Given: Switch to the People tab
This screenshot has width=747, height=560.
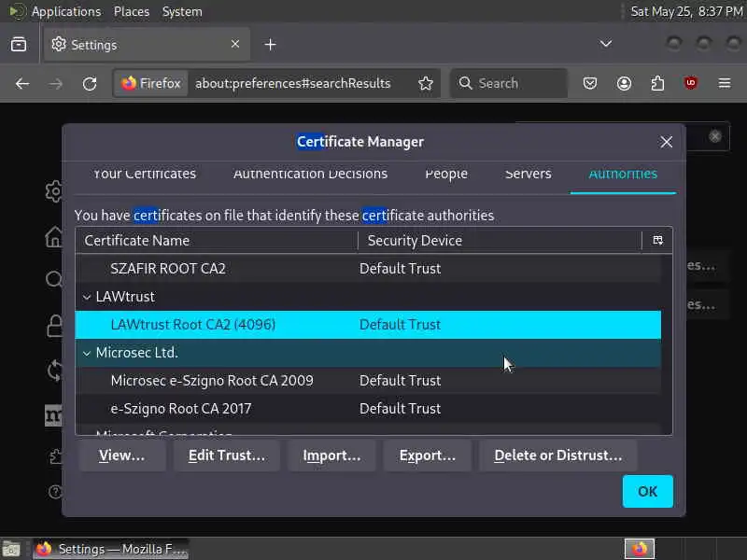Looking at the screenshot, I should (x=446, y=174).
